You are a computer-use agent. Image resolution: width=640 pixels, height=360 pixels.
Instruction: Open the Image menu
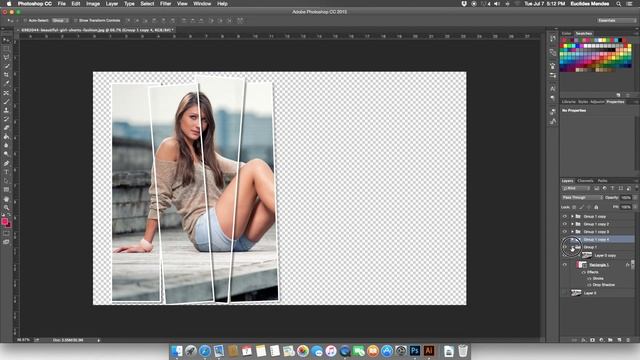[93, 4]
